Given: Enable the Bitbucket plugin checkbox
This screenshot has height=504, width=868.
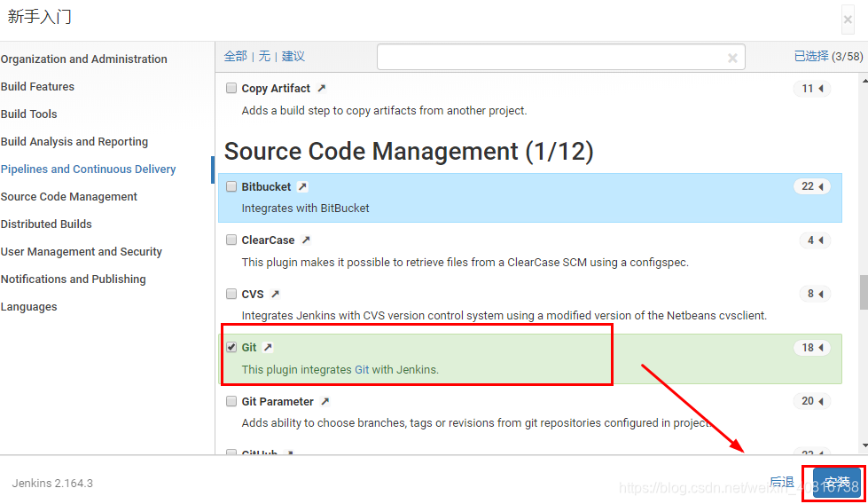Looking at the screenshot, I should pyautogui.click(x=231, y=186).
